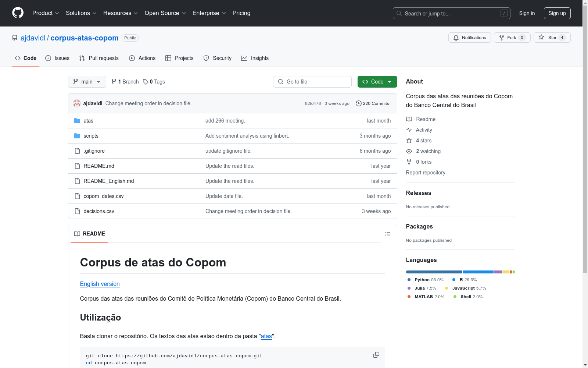This screenshot has width=588, height=368.
Task: Switch to the Security tab
Action: [x=218, y=58]
